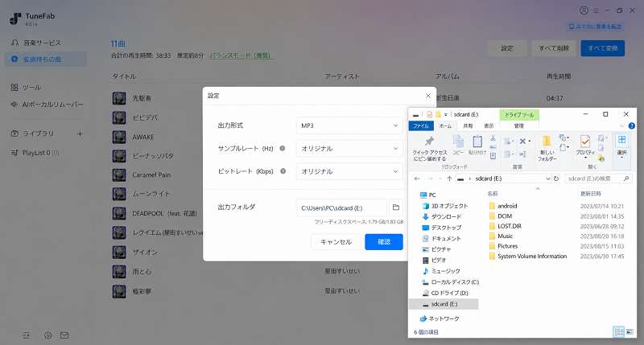Click the gear settings icon at sidebar bottom

[x=48, y=335]
